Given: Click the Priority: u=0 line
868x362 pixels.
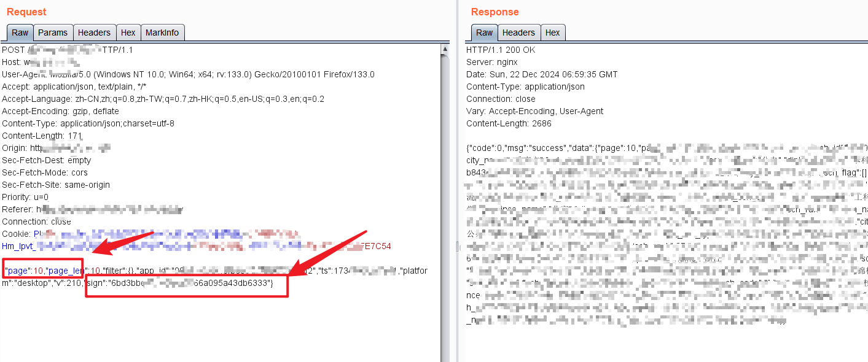Looking at the screenshot, I should pos(25,197).
